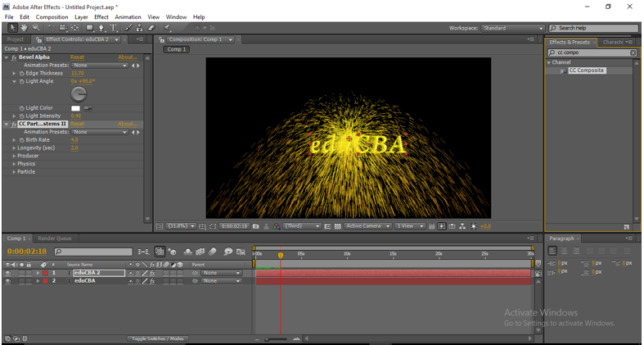Choose the Horizontal Type tool
The image size is (644, 345).
click(x=114, y=28)
